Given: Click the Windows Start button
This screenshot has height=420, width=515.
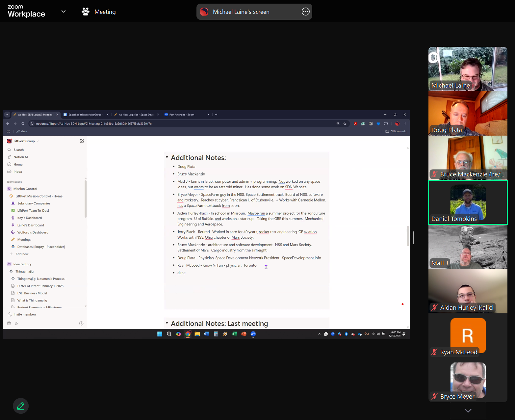Looking at the screenshot, I should click(160, 334).
